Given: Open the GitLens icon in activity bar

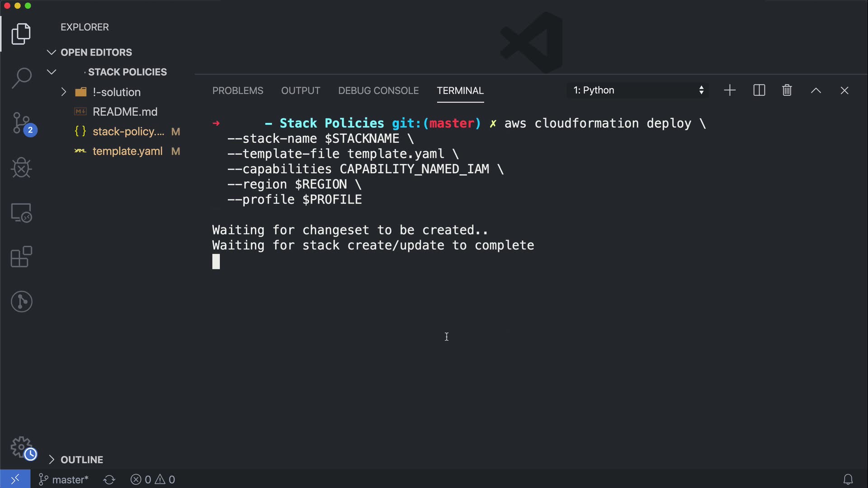Looking at the screenshot, I should coord(21,301).
